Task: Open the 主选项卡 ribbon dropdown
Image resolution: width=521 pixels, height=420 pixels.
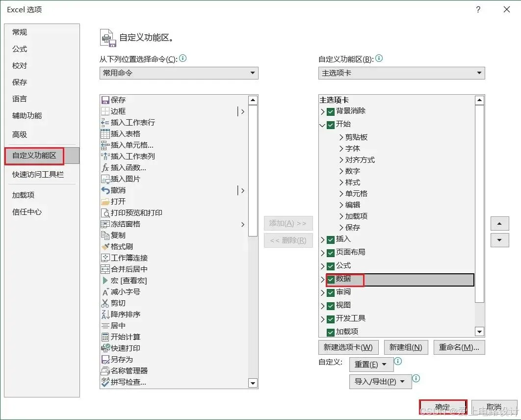Action: (x=401, y=73)
